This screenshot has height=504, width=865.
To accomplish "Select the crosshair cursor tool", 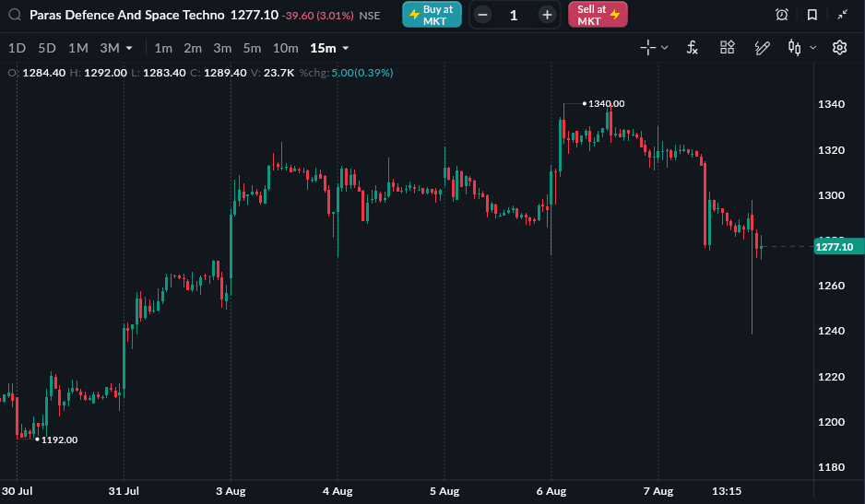I will [647, 48].
